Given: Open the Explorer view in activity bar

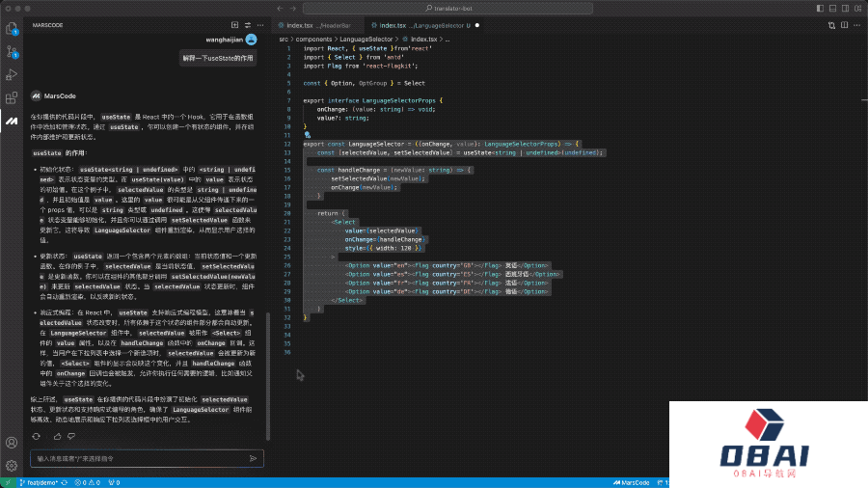Looking at the screenshot, I should 12,28.
